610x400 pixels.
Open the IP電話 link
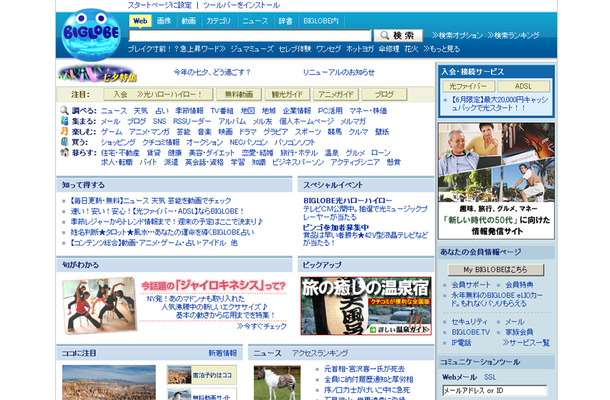coord(461,343)
